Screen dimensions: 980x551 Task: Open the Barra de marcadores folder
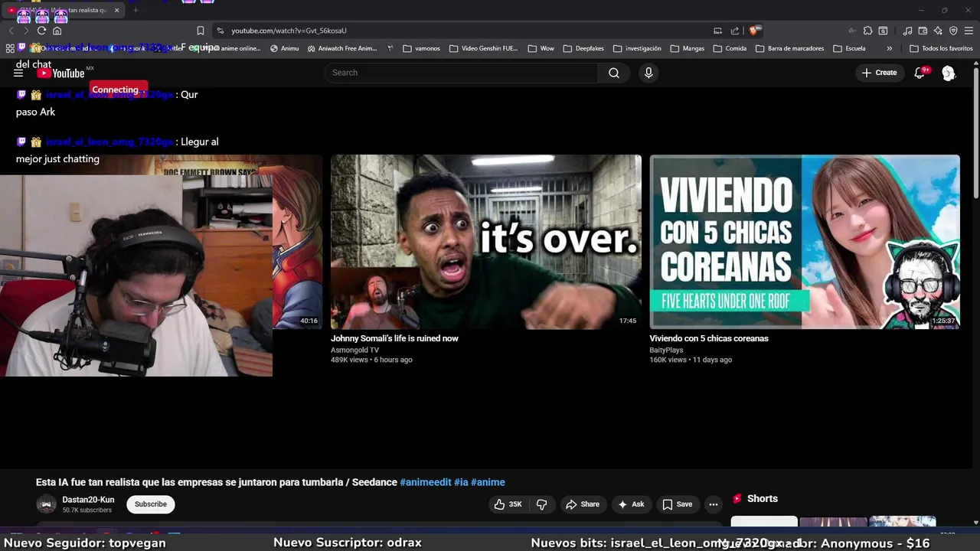(789, 48)
